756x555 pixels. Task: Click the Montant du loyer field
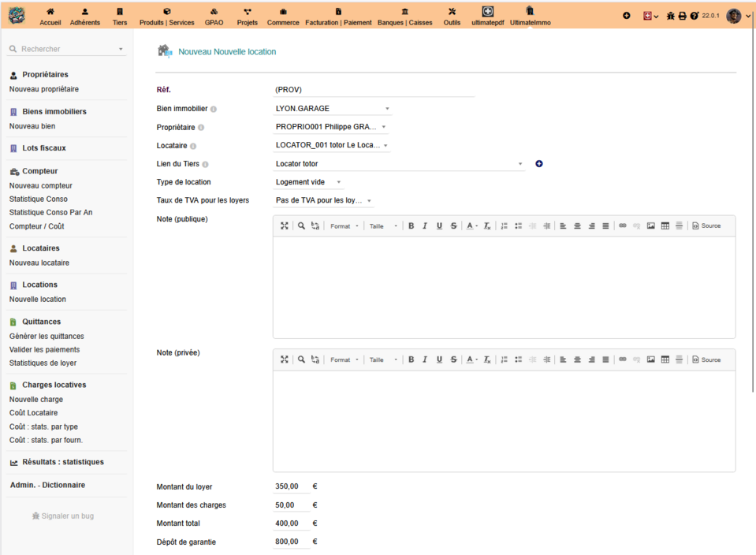tap(292, 486)
